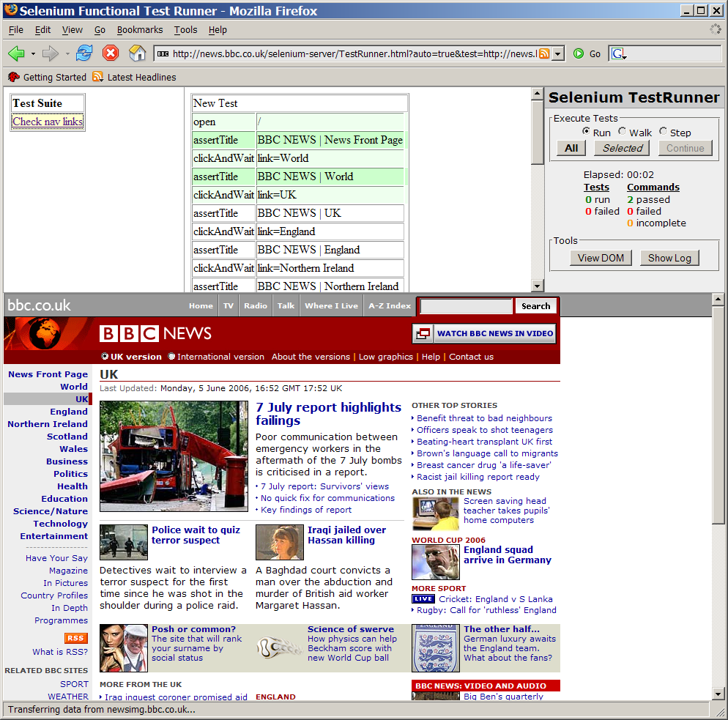Click the test panel scrollbar up arrow
728x720 pixels.
(x=537, y=94)
